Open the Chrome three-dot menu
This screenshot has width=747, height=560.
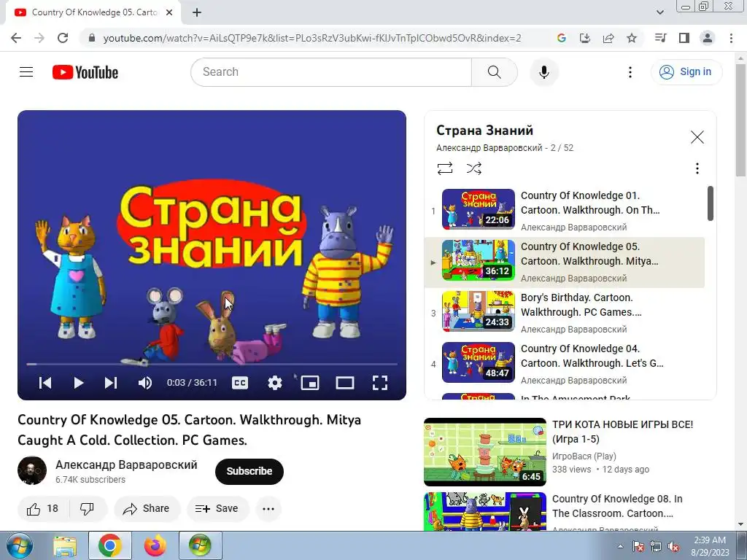pyautogui.click(x=731, y=38)
